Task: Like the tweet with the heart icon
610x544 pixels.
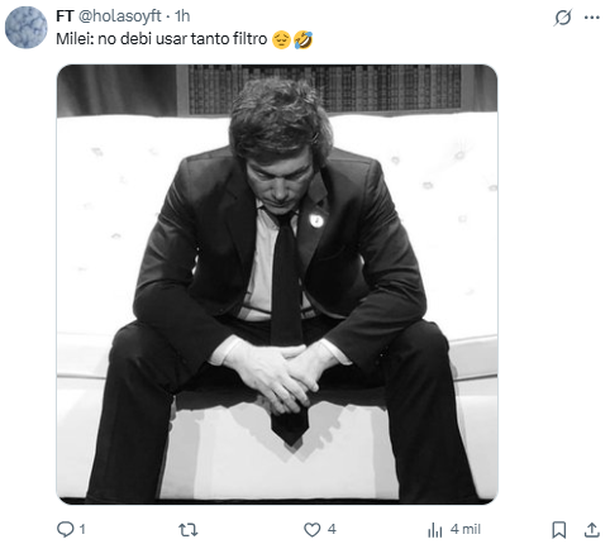Action: pyautogui.click(x=312, y=529)
